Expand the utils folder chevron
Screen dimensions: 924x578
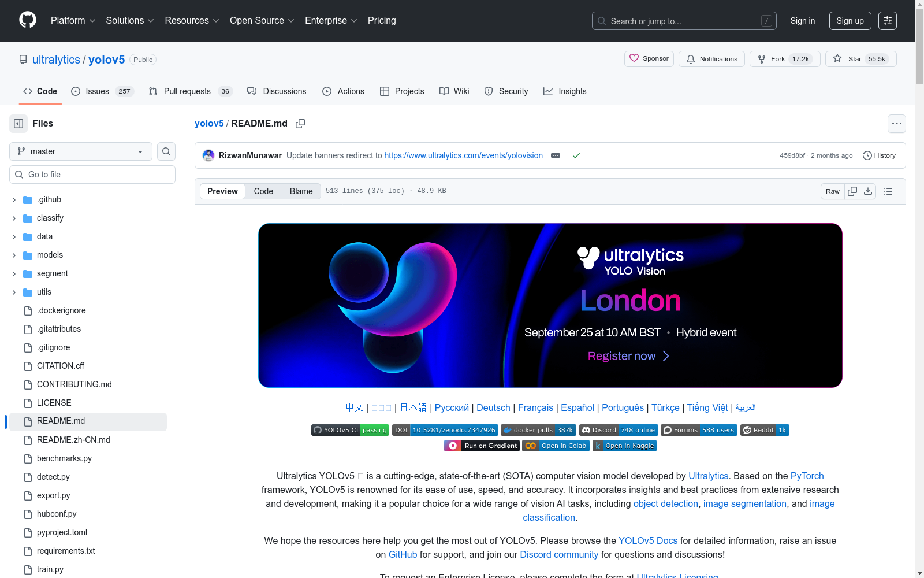14,292
